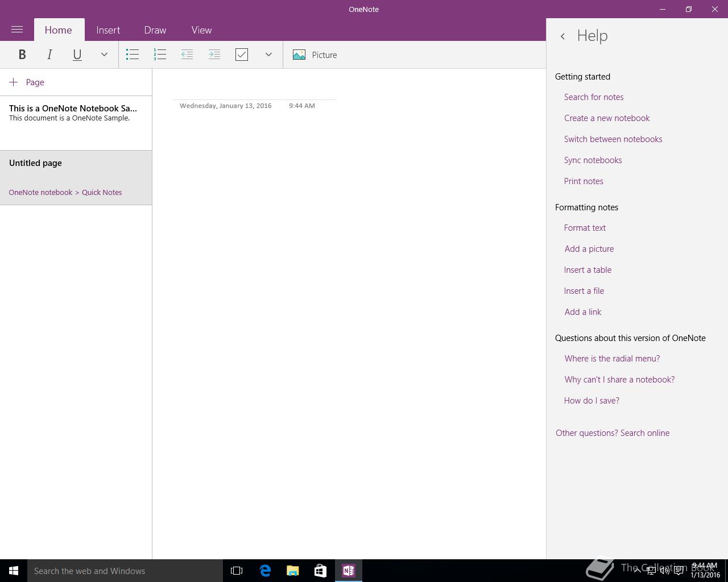The image size is (728, 582).
Task: Select the Untitled page entry
Action: [76, 177]
